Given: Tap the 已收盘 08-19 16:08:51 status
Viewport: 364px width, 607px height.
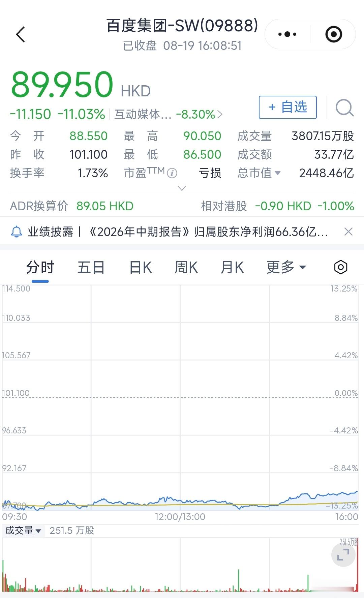Looking at the screenshot, I should coord(182,45).
